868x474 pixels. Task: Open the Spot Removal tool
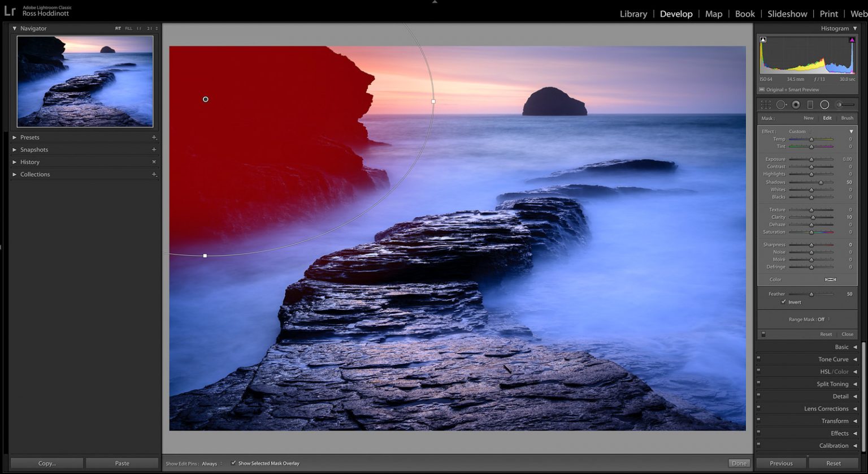tap(781, 104)
